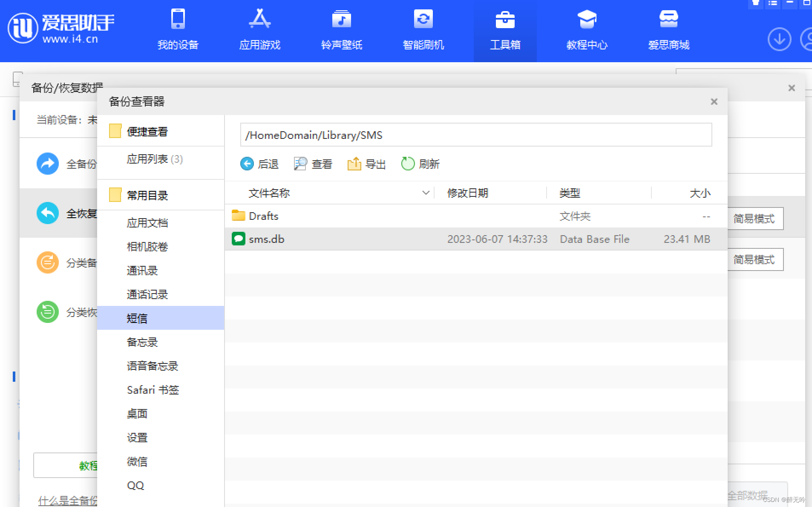Sort by 大小 column header
The height and width of the screenshot is (507, 812).
click(x=700, y=193)
